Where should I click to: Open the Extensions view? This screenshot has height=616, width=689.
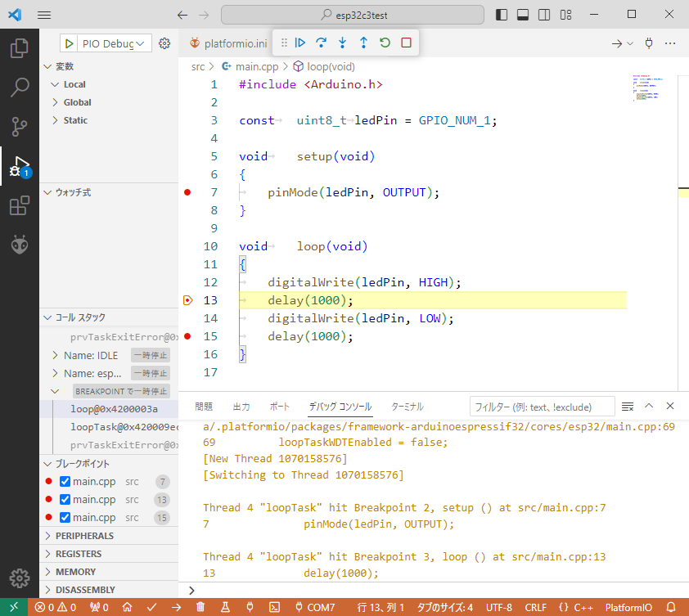[20, 205]
